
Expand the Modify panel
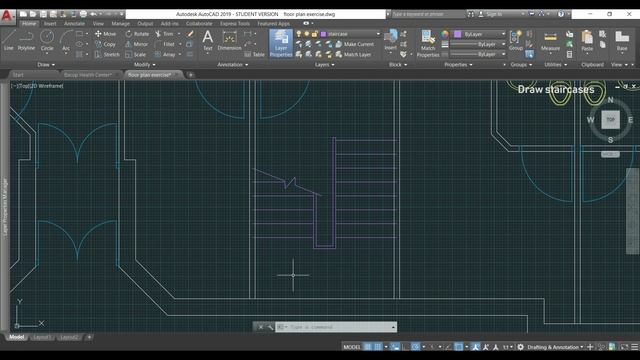tap(144, 64)
